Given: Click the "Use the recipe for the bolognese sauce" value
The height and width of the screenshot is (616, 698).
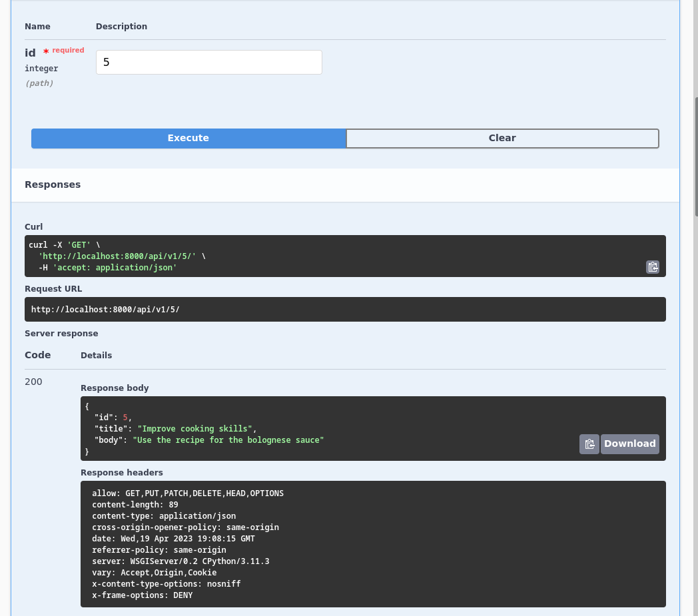Looking at the screenshot, I should point(228,440).
